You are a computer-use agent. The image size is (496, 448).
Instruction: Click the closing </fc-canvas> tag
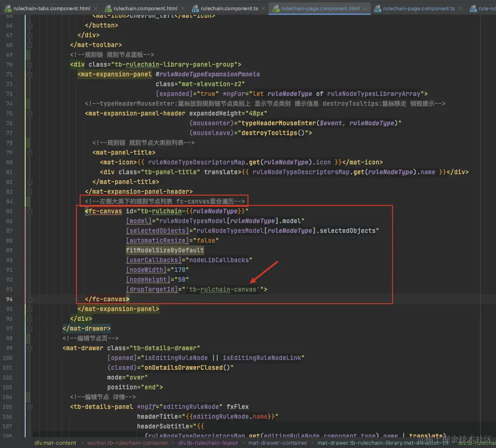point(107,299)
